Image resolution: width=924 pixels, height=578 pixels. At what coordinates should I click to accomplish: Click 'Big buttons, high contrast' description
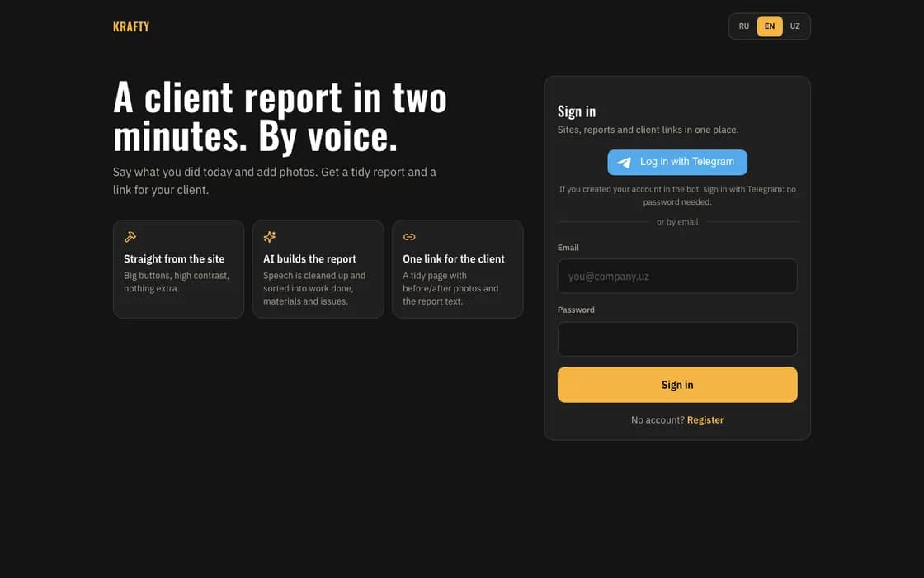click(x=177, y=282)
